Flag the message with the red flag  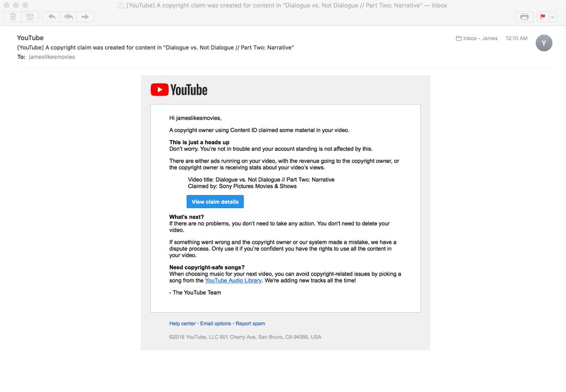542,17
